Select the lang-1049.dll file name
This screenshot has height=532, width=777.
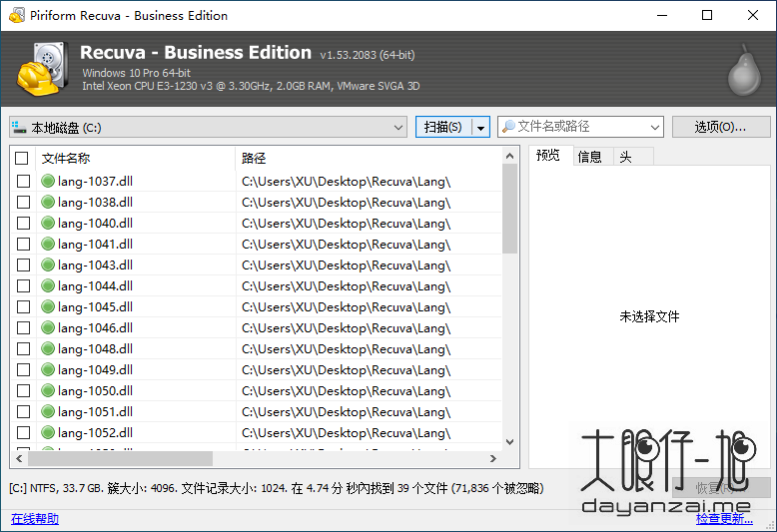click(x=95, y=370)
